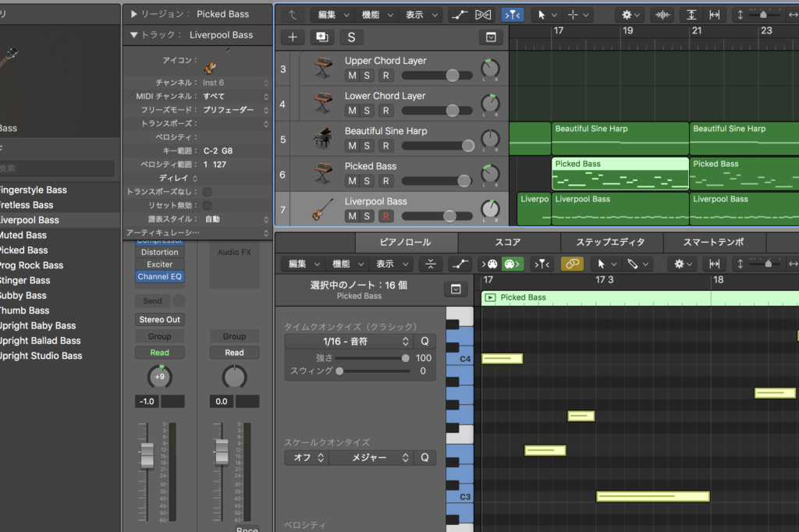Switch to the ステップエディタ tab
This screenshot has height=532, width=799.
[x=611, y=242]
